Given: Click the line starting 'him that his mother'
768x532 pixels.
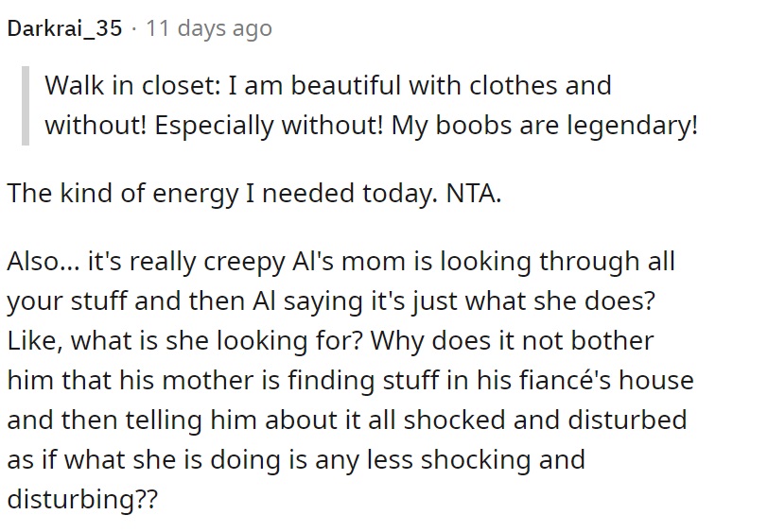Looking at the screenshot, I should click(351, 380).
